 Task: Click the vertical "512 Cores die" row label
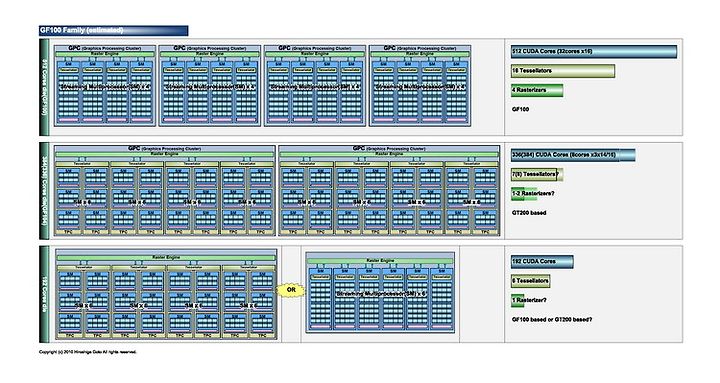45,87
